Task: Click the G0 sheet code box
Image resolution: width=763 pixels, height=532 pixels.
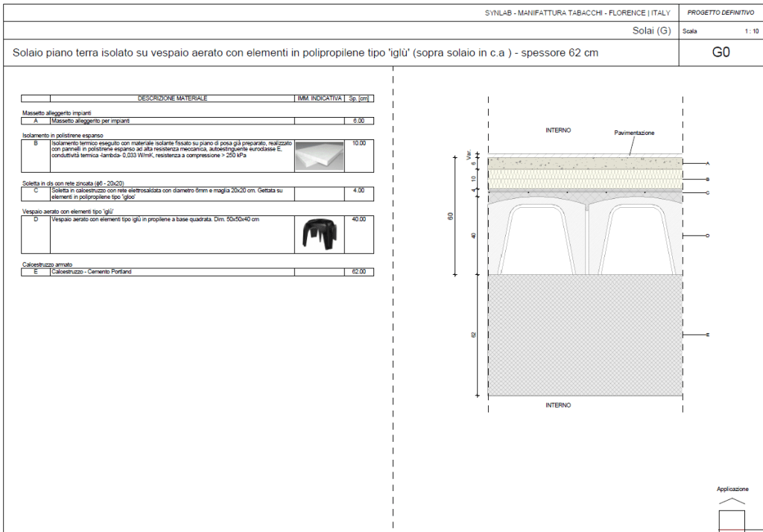Action: pyautogui.click(x=721, y=53)
